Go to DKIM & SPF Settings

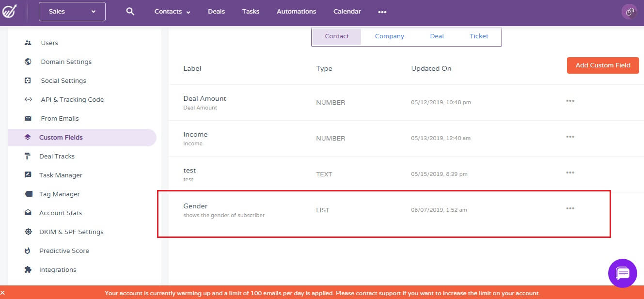pyautogui.click(x=71, y=232)
